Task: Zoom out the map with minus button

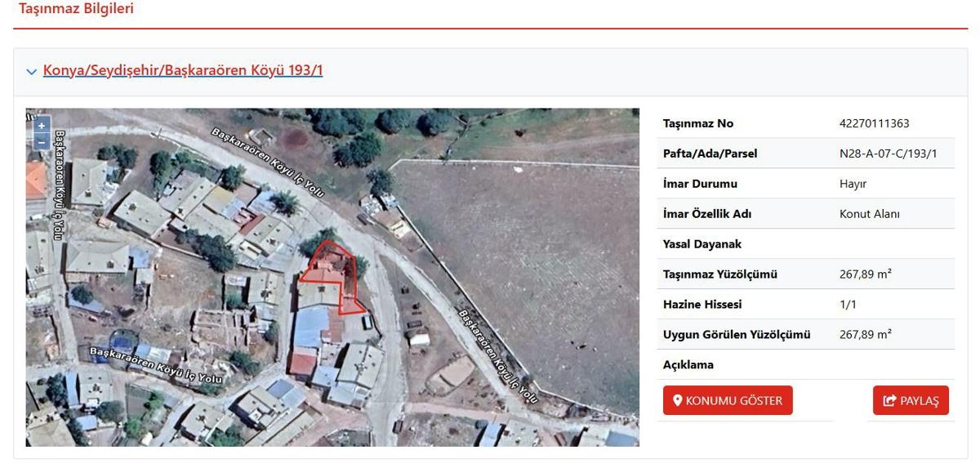Action: (42, 141)
